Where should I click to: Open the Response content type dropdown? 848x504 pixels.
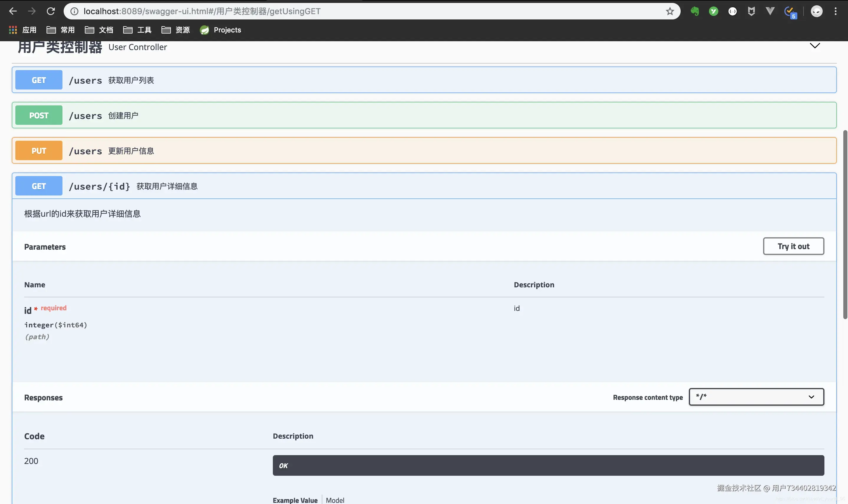pyautogui.click(x=756, y=397)
